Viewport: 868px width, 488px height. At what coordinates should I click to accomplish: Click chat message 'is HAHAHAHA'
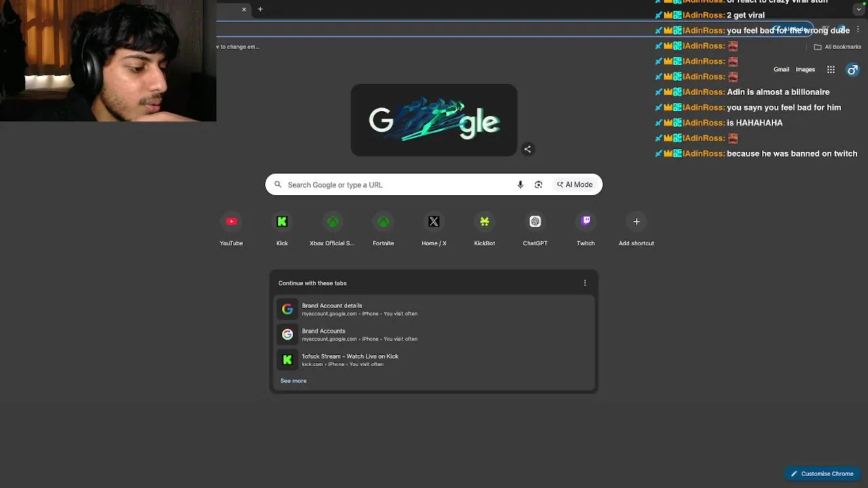coord(755,123)
